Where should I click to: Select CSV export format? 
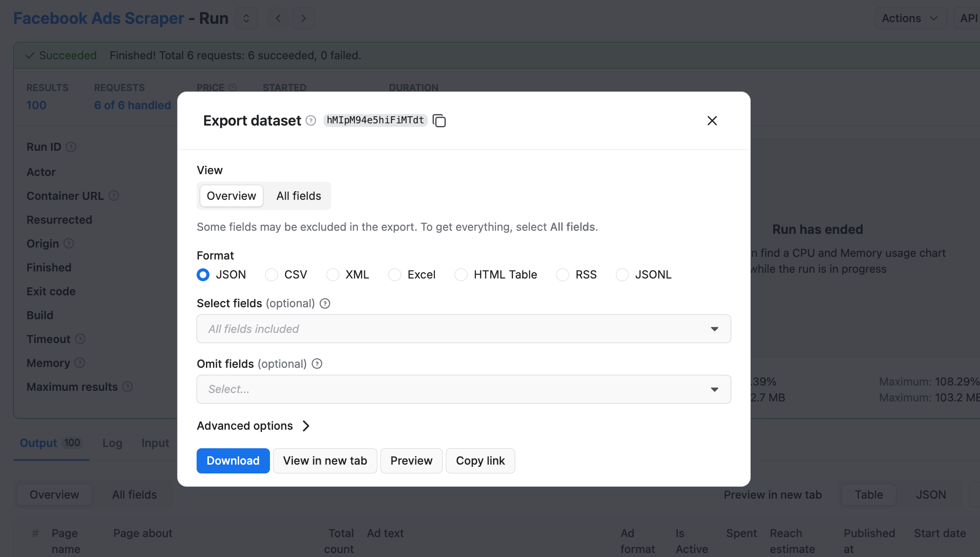(x=271, y=275)
